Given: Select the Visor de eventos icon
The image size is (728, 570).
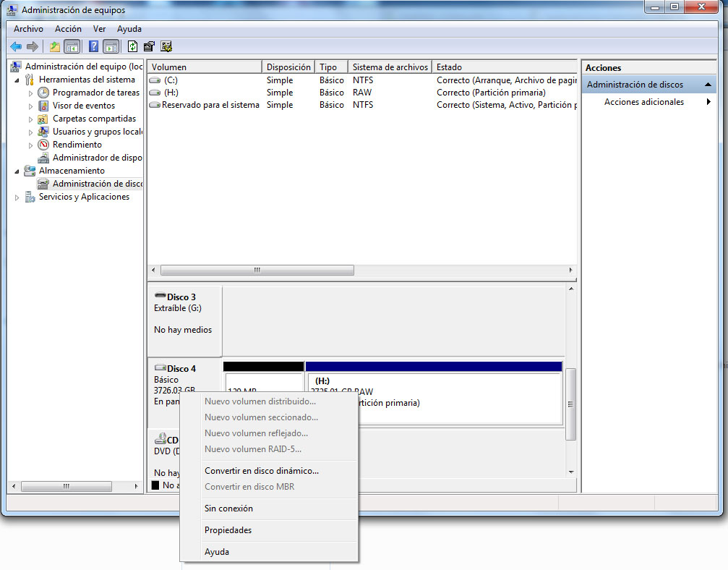Looking at the screenshot, I should click(x=43, y=106).
